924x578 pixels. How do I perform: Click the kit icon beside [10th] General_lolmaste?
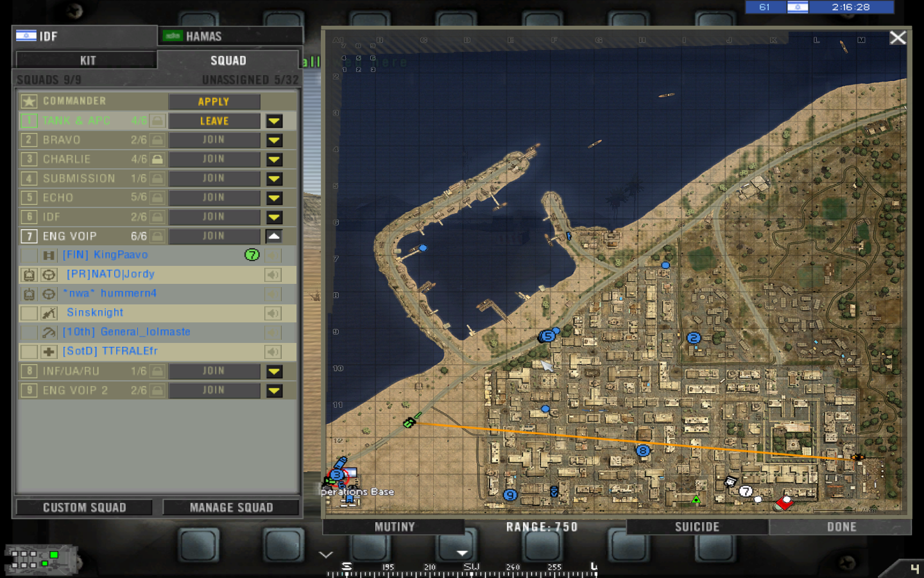click(x=49, y=333)
